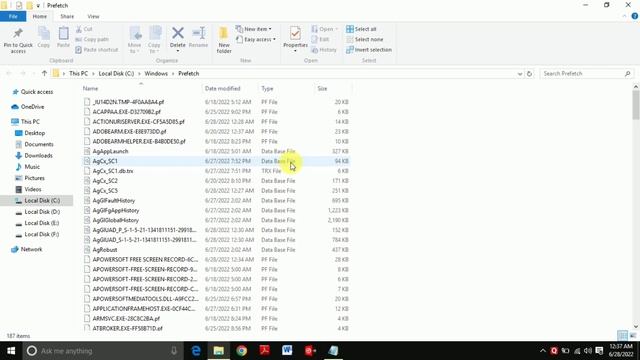Image resolution: width=640 pixels, height=360 pixels.
Task: Switch to the Share ribbon tab
Action: tap(67, 16)
